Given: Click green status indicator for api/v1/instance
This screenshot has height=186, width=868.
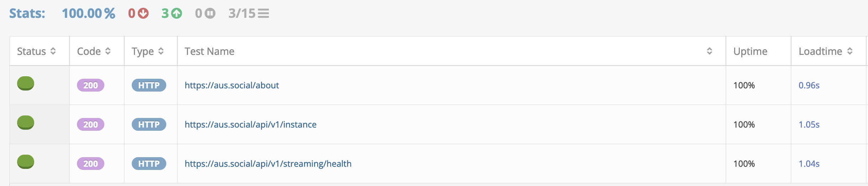Looking at the screenshot, I should [26, 123].
